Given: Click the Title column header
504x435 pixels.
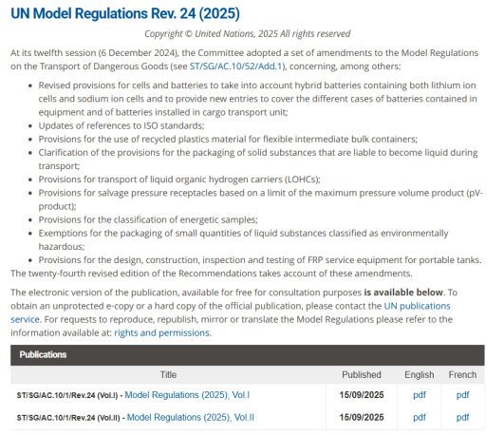Looking at the screenshot, I should pos(168,375).
